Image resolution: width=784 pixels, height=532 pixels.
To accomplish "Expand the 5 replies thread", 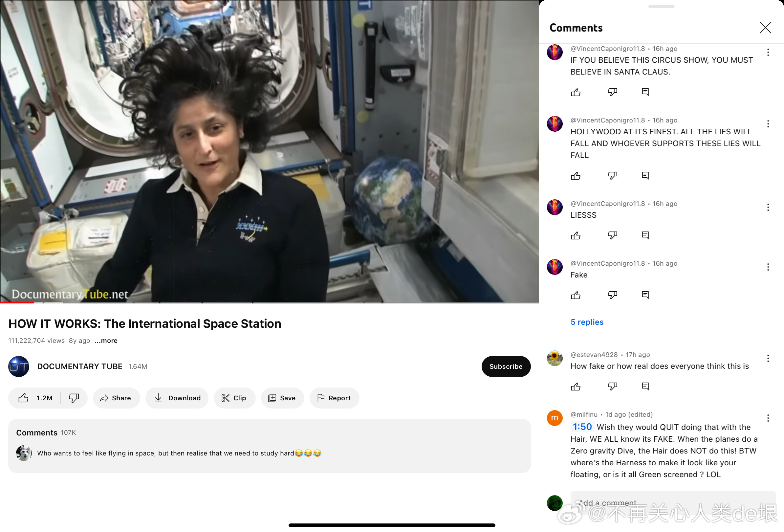I will (x=587, y=322).
